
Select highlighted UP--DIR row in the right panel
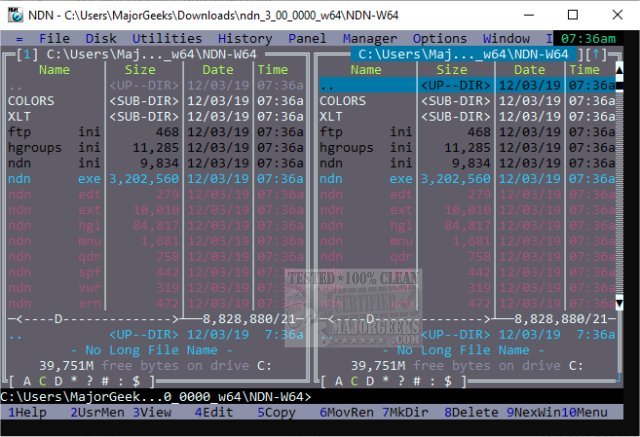pyautogui.click(x=467, y=85)
